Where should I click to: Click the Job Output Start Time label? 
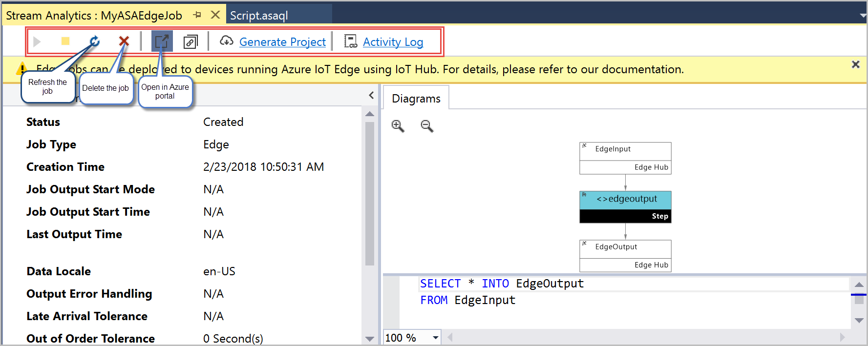point(88,212)
